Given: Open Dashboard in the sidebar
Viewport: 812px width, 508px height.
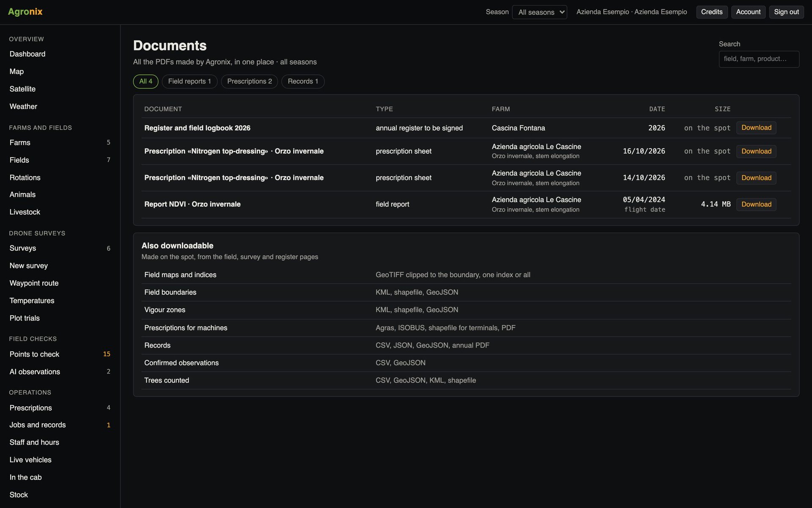Looking at the screenshot, I should (x=60, y=54).
